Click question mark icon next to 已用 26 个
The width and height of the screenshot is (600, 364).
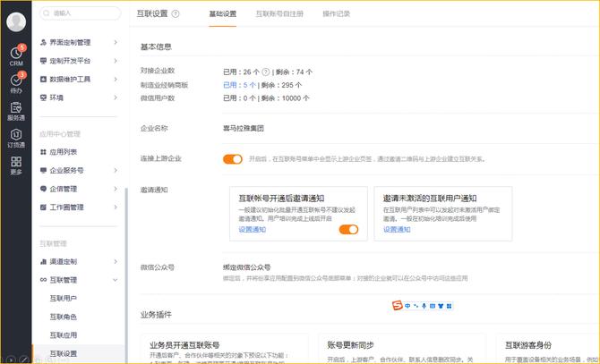point(266,71)
